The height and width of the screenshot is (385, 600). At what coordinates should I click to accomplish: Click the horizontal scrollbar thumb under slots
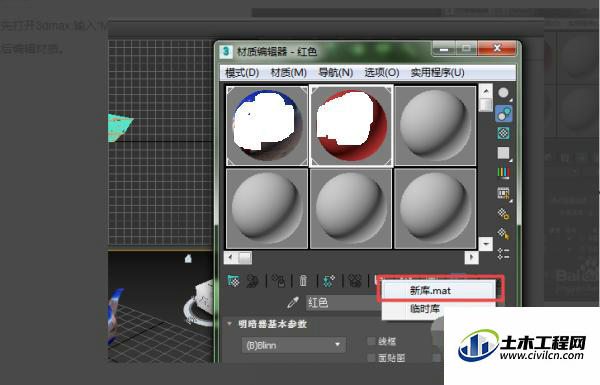pyautogui.click(x=245, y=257)
